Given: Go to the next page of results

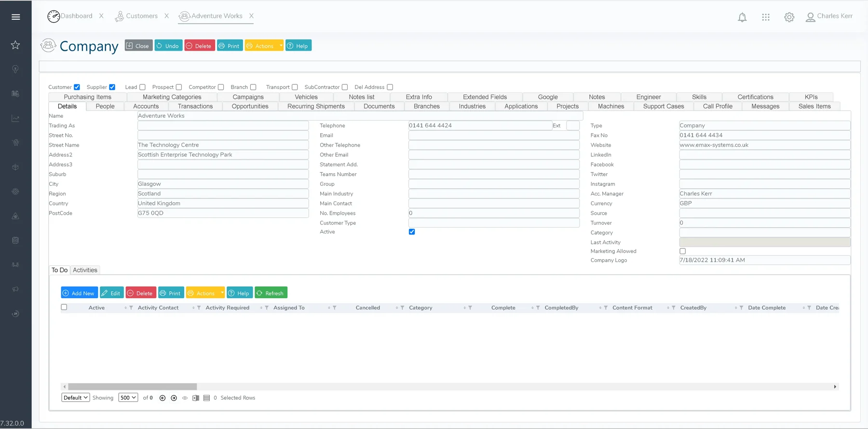Looking at the screenshot, I should (x=174, y=398).
